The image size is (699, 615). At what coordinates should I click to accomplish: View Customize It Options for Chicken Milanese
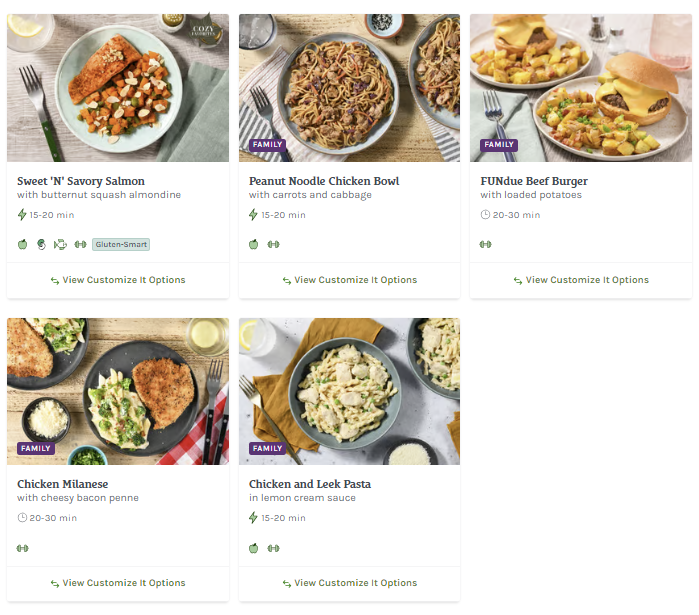118,583
